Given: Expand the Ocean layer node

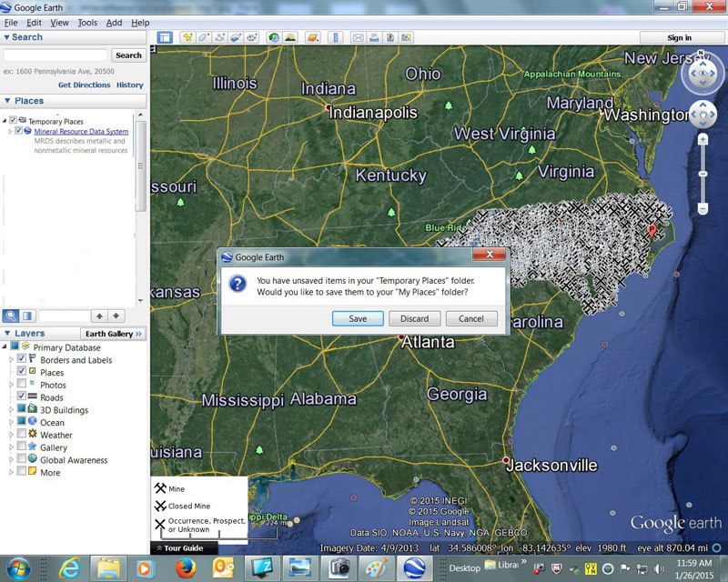Looking at the screenshot, I should [11, 422].
